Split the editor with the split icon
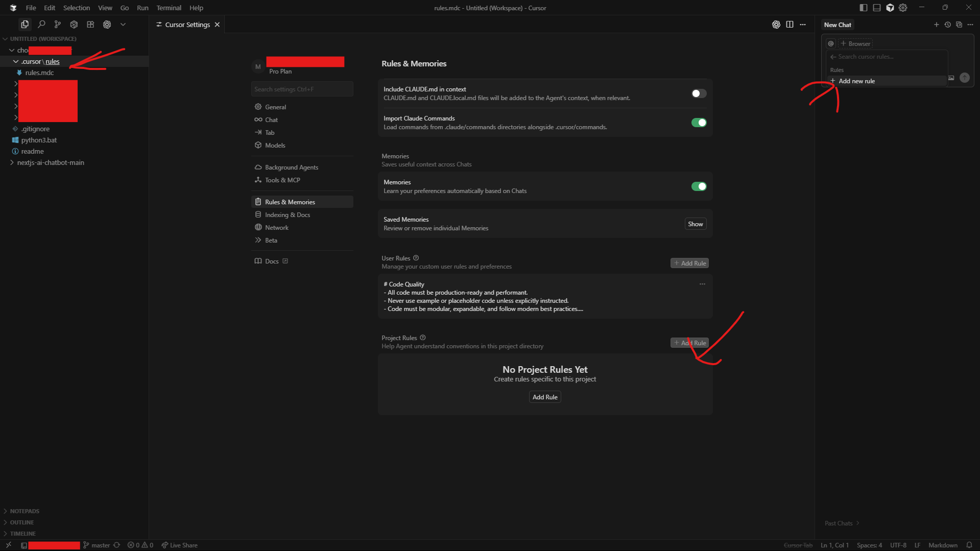980x551 pixels. [790, 25]
